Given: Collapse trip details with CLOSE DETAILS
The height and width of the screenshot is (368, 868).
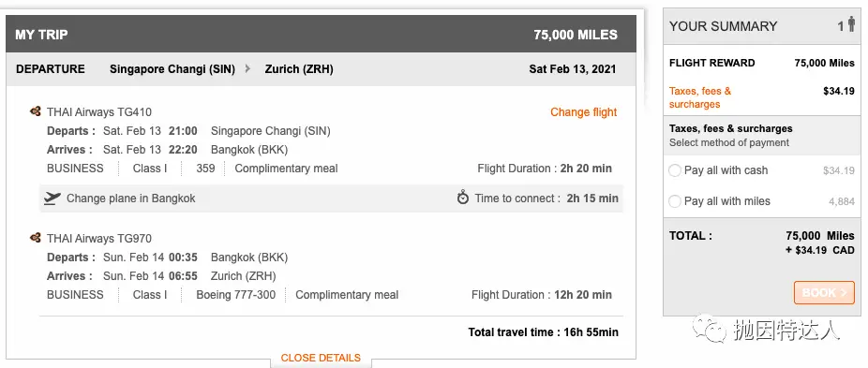Looking at the screenshot, I should point(321,358).
